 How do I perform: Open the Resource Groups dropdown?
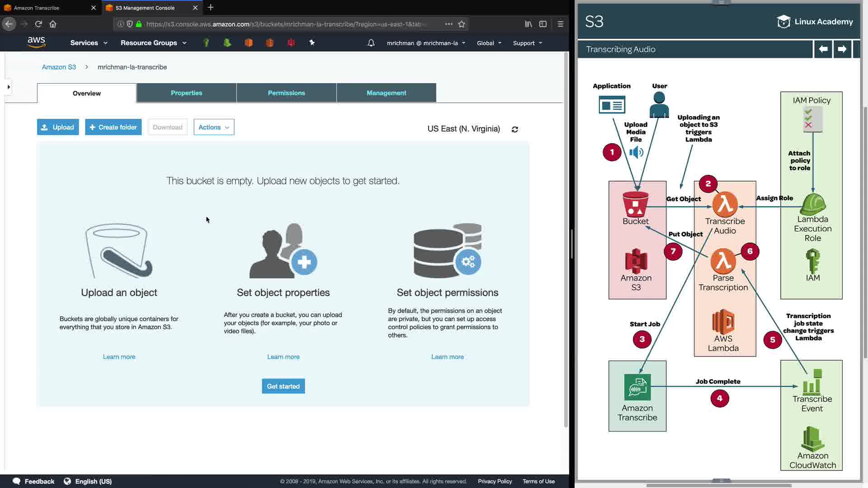pyautogui.click(x=153, y=43)
